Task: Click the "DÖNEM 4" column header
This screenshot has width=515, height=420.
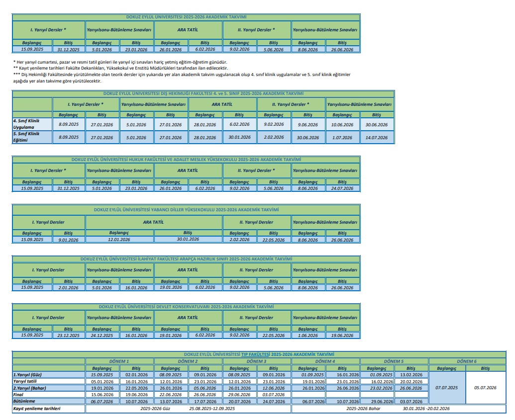Action: [325, 361]
